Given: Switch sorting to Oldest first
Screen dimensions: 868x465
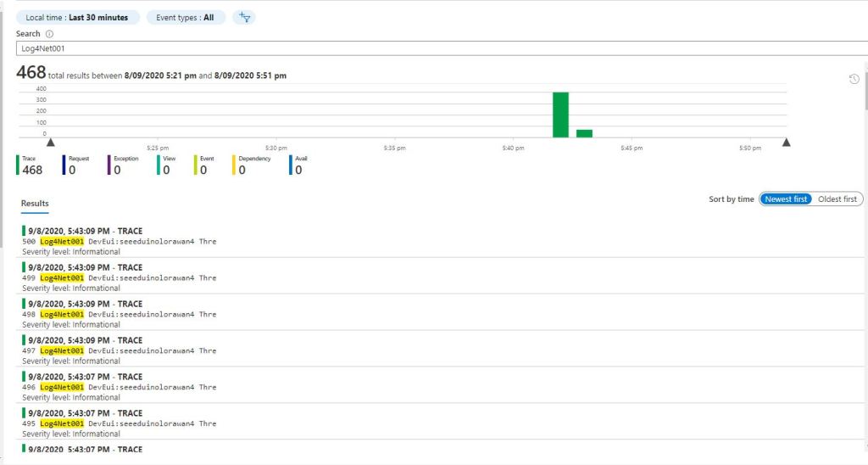Looking at the screenshot, I should (x=837, y=199).
